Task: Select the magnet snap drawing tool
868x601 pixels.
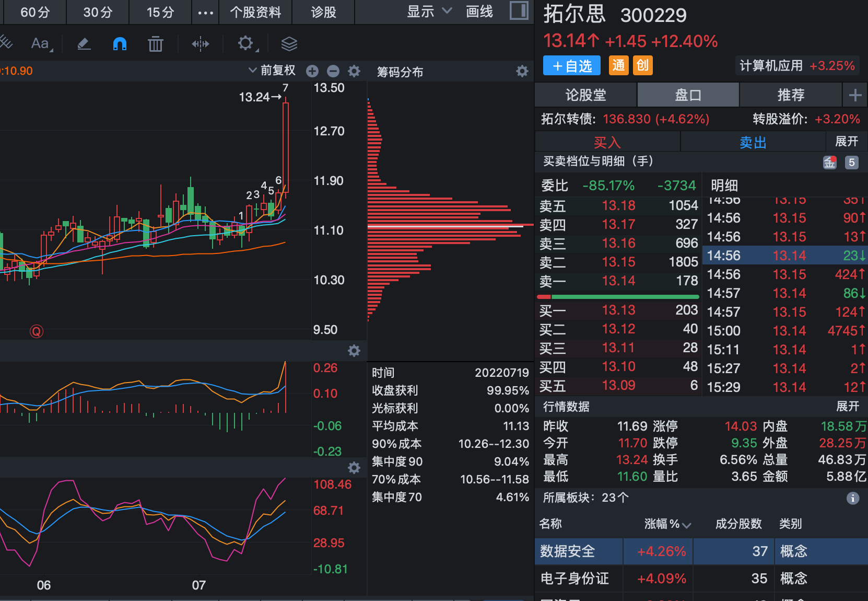Action: coord(119,43)
